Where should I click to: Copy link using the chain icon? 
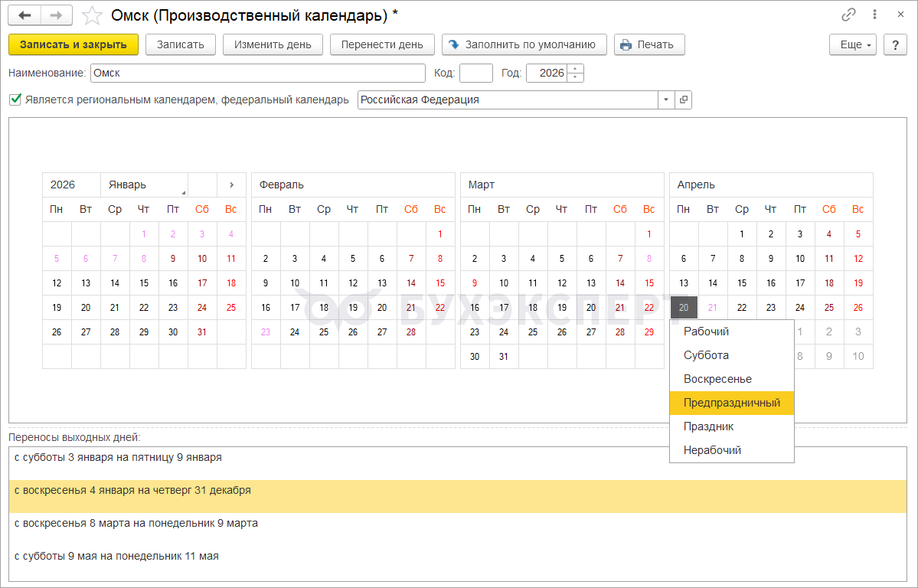tap(848, 15)
